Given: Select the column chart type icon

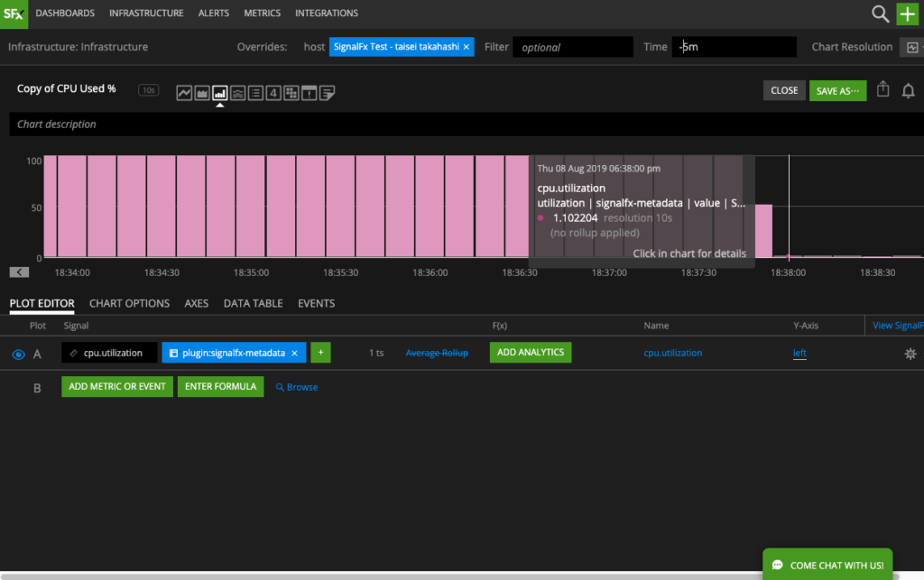Looking at the screenshot, I should click(220, 92).
